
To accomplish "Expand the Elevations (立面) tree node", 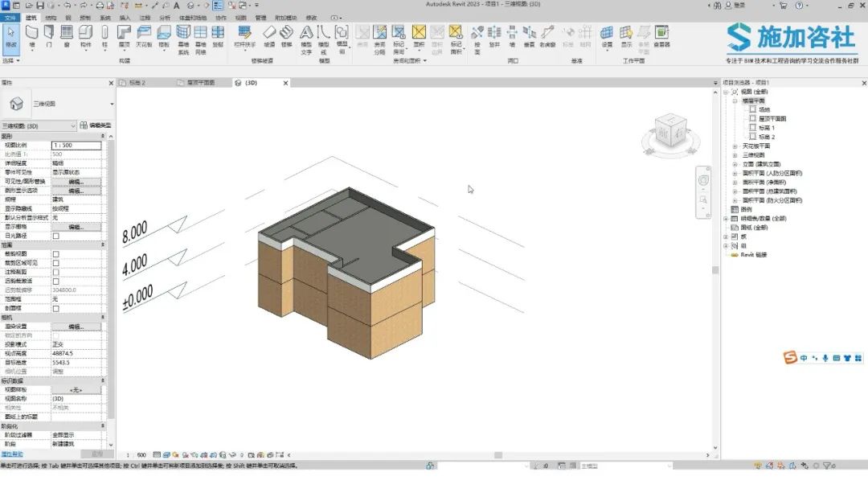I will [x=735, y=165].
